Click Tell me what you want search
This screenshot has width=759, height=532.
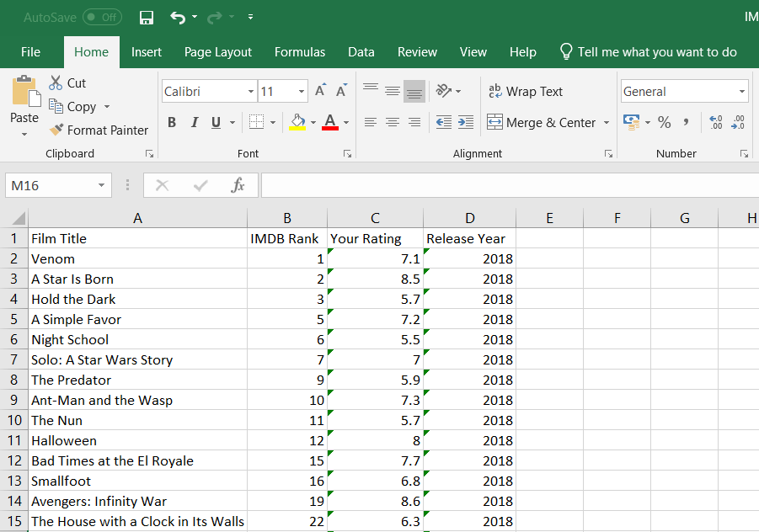point(648,51)
